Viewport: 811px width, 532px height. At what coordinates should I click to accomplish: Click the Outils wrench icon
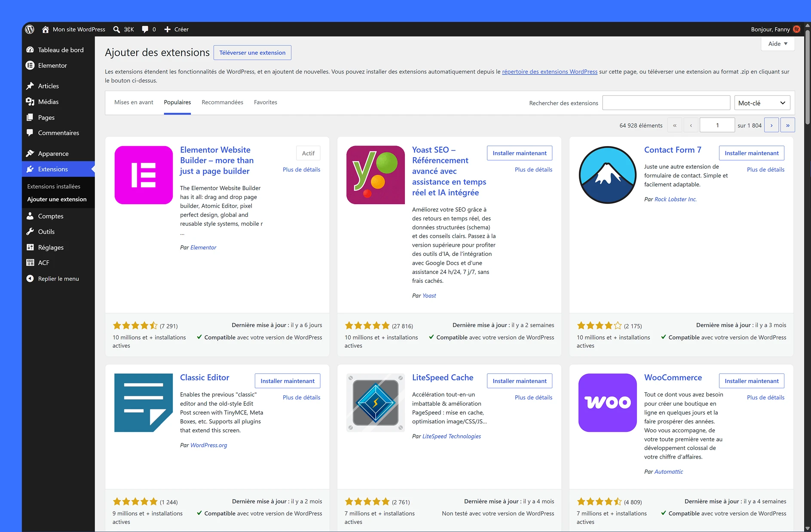coord(30,232)
